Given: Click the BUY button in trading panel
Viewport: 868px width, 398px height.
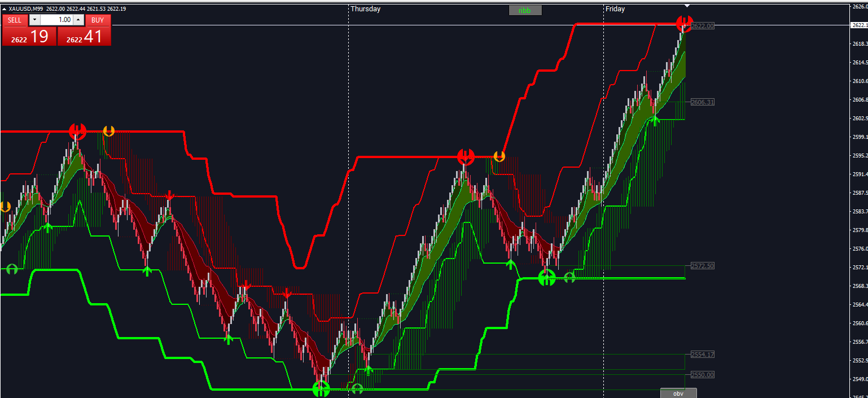Looking at the screenshot, I should pos(98,20).
